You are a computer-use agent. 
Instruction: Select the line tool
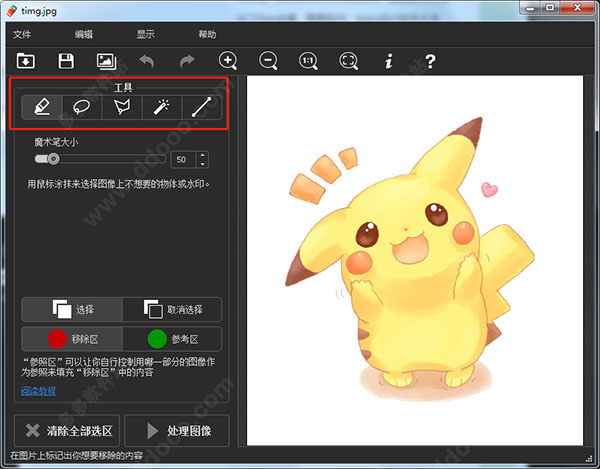pyautogui.click(x=202, y=107)
